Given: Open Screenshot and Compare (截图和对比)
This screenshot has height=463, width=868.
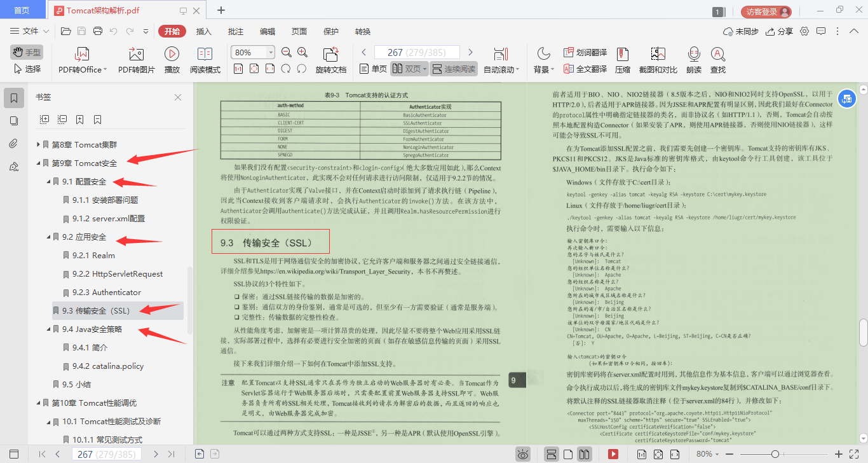Looking at the screenshot, I should pos(658,59).
